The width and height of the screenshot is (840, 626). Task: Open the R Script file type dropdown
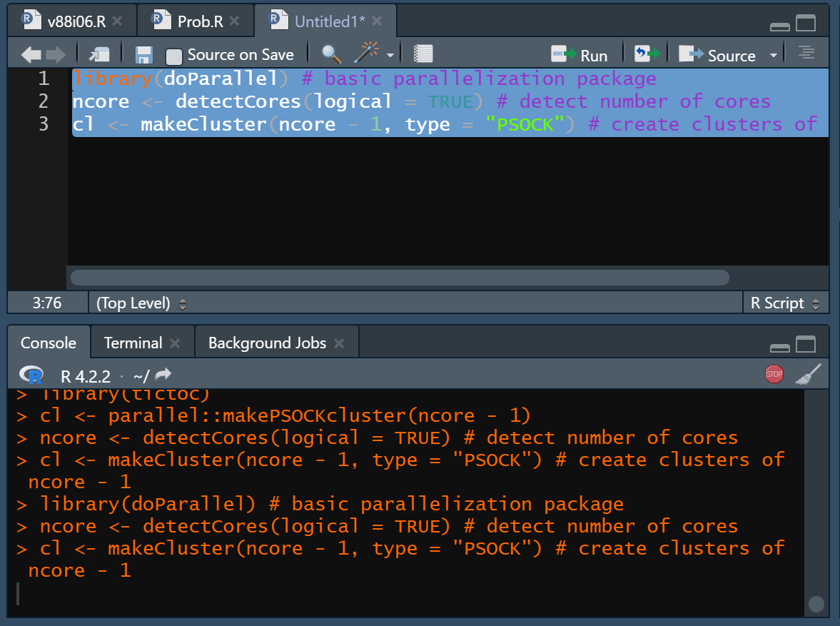(x=785, y=303)
